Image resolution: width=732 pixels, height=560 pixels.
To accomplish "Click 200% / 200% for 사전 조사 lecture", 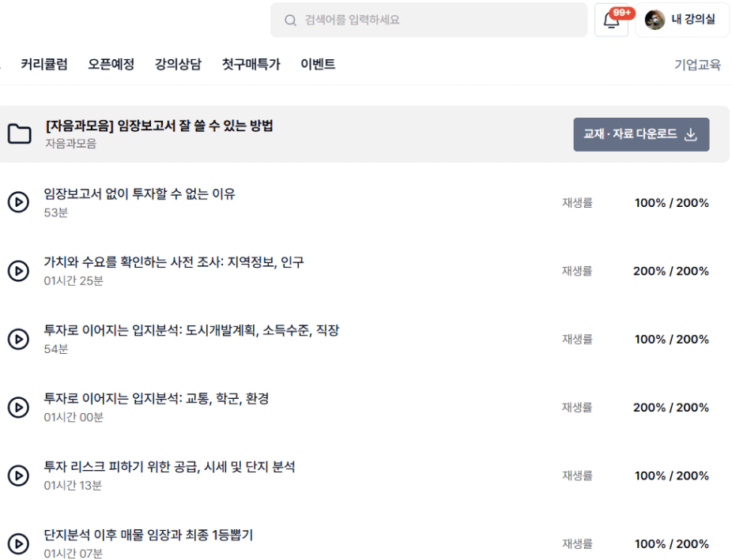I will [x=671, y=271].
